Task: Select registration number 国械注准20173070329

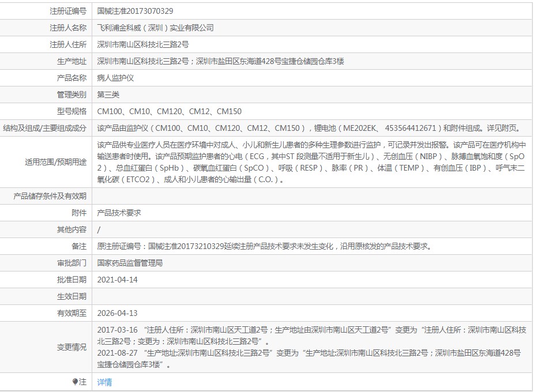Action: 135,11
